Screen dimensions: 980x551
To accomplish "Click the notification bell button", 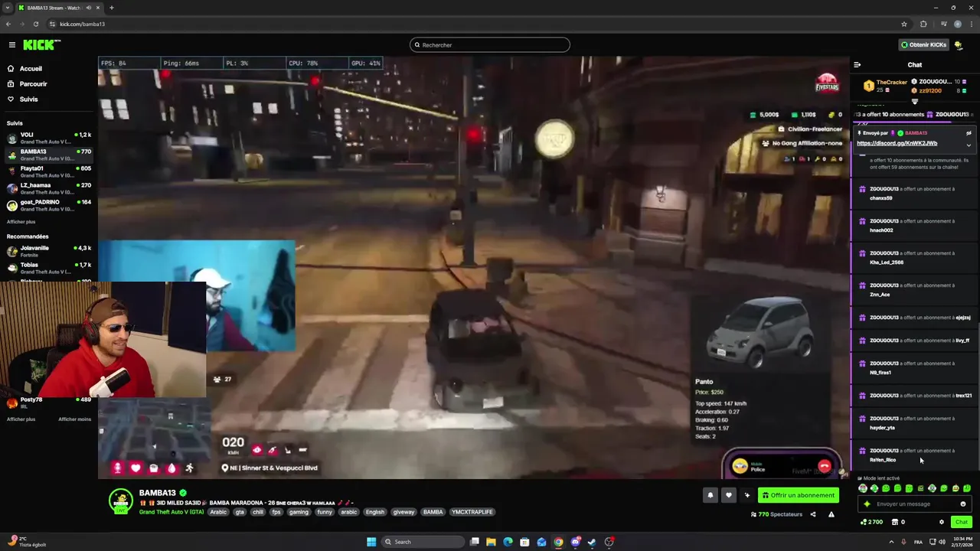I will click(710, 495).
